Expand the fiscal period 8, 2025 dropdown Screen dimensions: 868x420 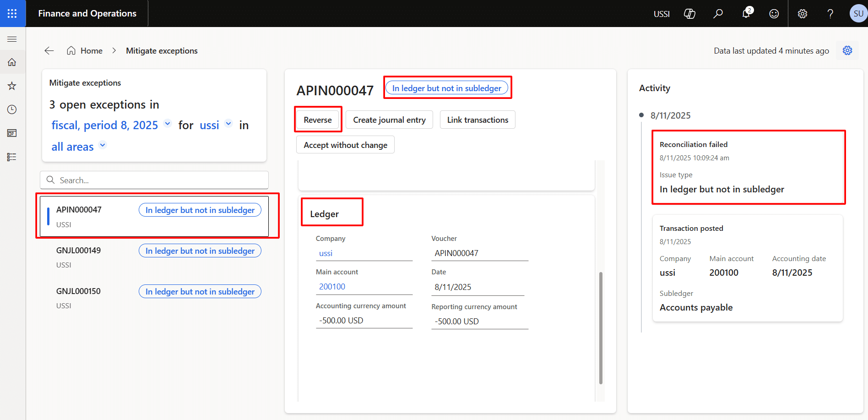(x=168, y=124)
